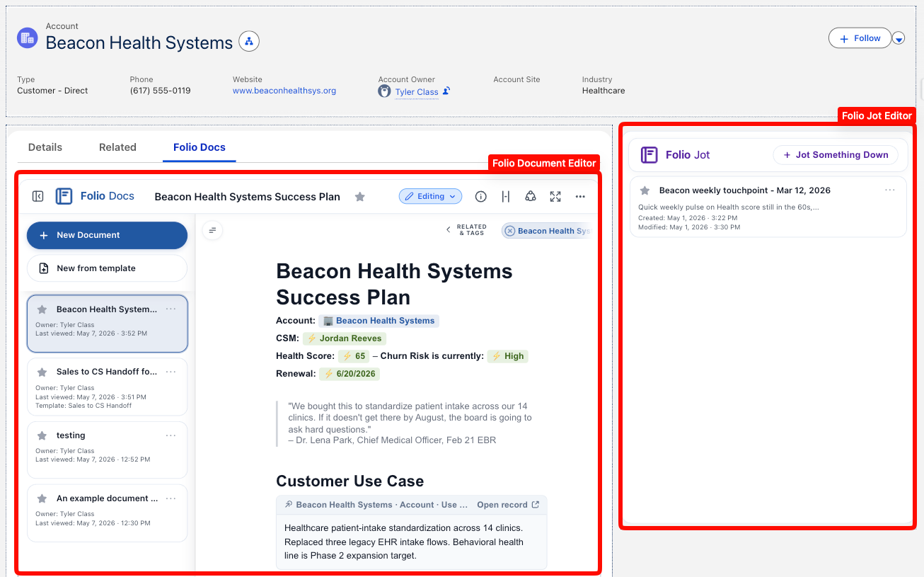Screen dimensions: 924x577
Task: Click the Dr. Lena Park quote text
Action: [410, 423]
